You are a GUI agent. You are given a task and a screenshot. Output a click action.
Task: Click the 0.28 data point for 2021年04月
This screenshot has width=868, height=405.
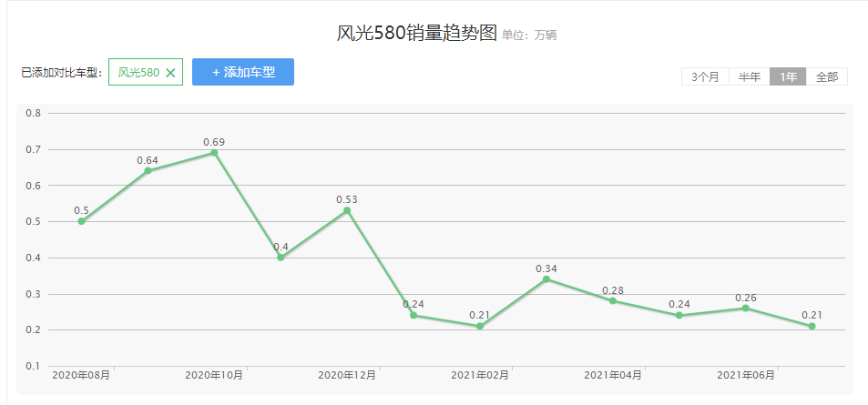click(x=613, y=300)
